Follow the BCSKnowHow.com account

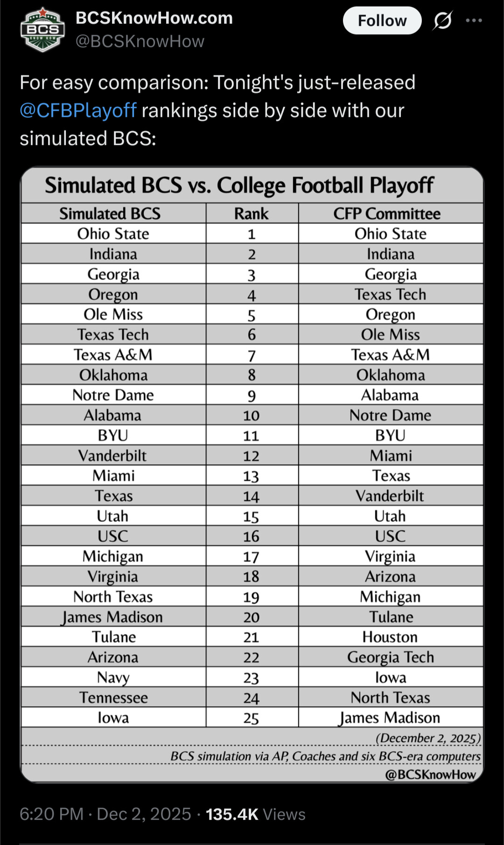(x=382, y=21)
